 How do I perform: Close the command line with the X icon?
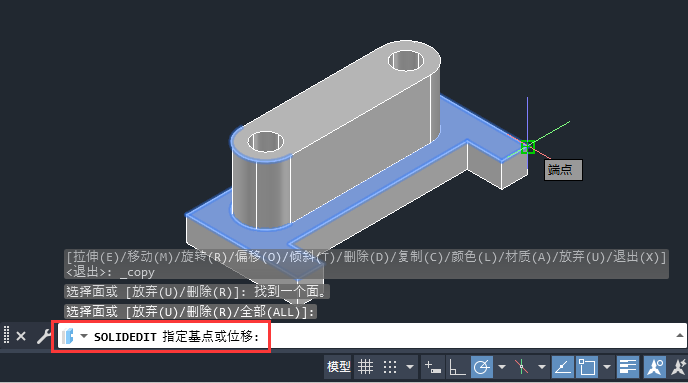21,336
